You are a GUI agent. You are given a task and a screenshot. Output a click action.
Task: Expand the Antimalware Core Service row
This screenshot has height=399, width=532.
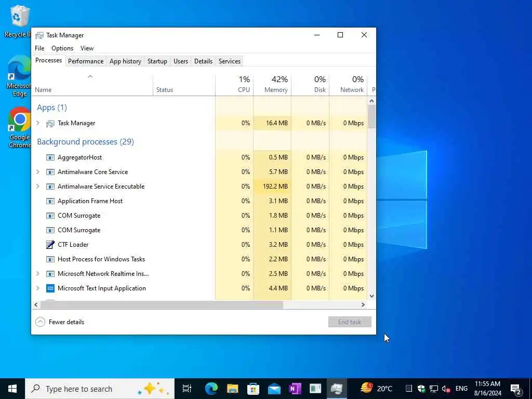37,172
